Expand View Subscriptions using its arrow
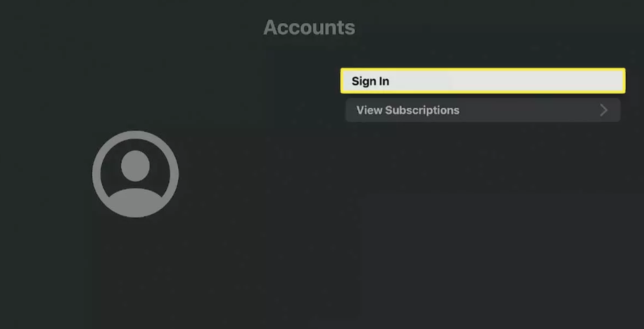Viewport: 644px width, 329px height. pos(603,110)
